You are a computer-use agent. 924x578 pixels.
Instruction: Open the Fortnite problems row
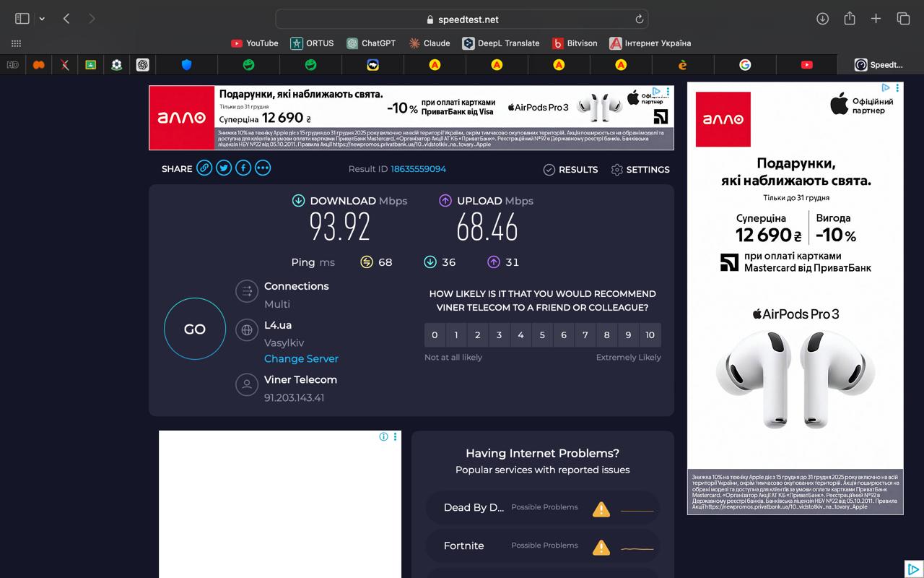click(x=542, y=546)
